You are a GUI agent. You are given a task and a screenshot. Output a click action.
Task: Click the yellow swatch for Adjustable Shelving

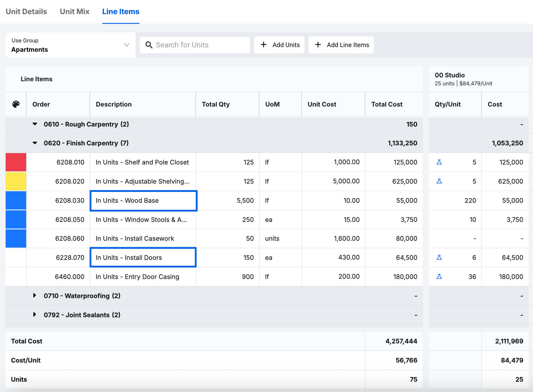pyautogui.click(x=16, y=181)
